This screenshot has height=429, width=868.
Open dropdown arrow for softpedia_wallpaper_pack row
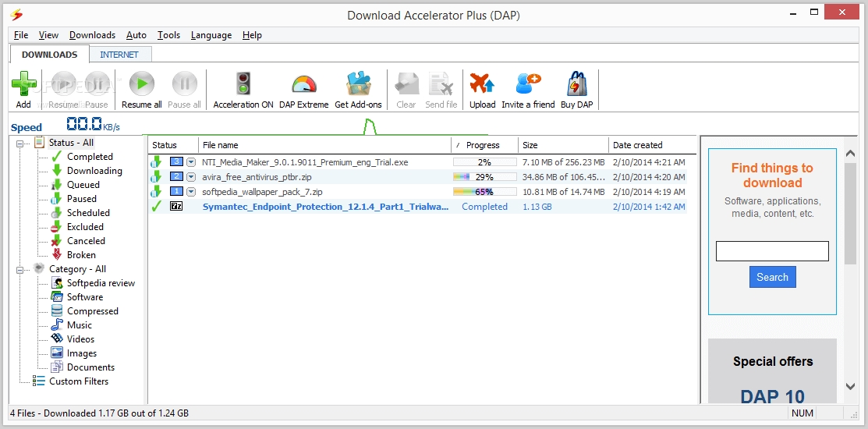pos(191,192)
